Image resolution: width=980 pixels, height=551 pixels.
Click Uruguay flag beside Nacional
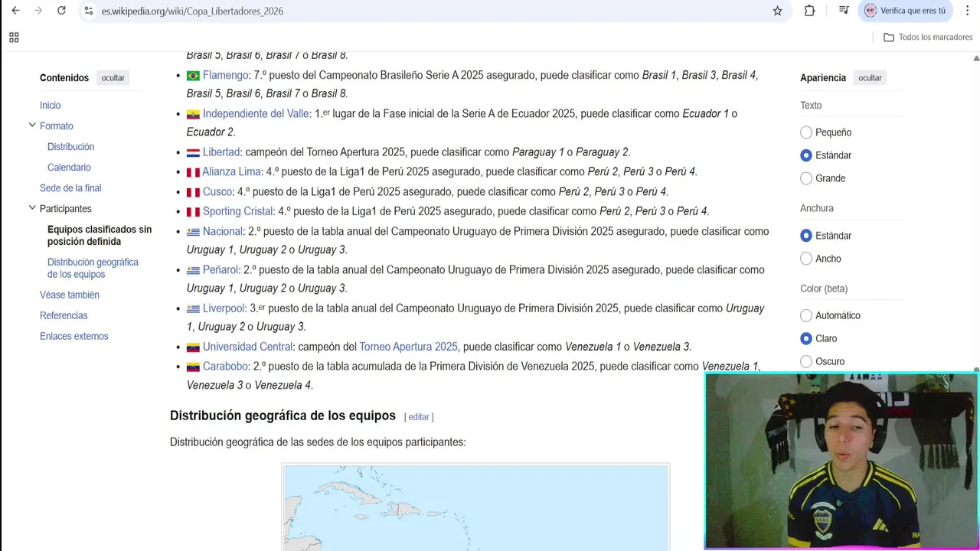pyautogui.click(x=193, y=232)
